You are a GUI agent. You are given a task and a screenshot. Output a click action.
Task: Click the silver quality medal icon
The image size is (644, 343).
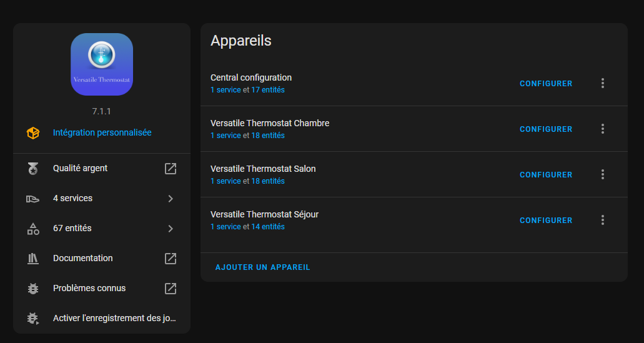tap(33, 169)
